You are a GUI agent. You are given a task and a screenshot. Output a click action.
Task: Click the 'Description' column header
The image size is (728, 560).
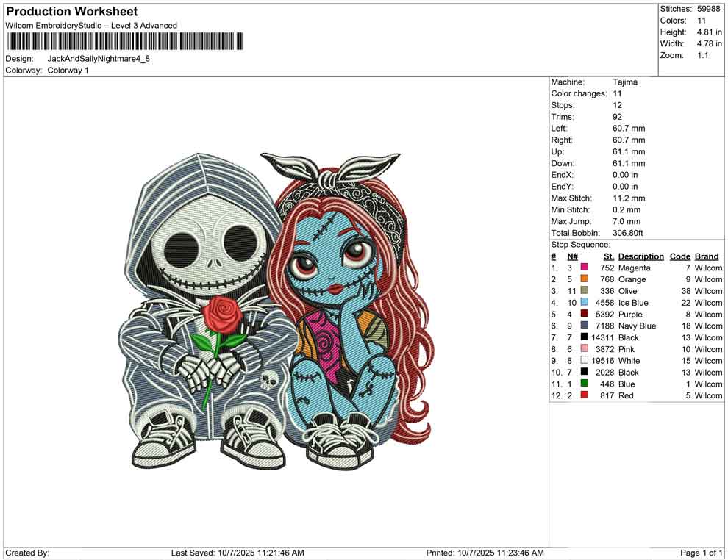tap(640, 256)
